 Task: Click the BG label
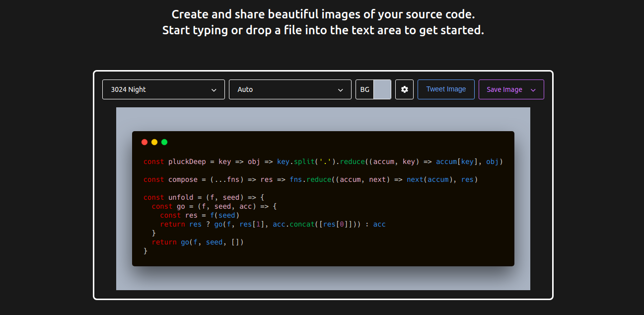click(x=364, y=89)
